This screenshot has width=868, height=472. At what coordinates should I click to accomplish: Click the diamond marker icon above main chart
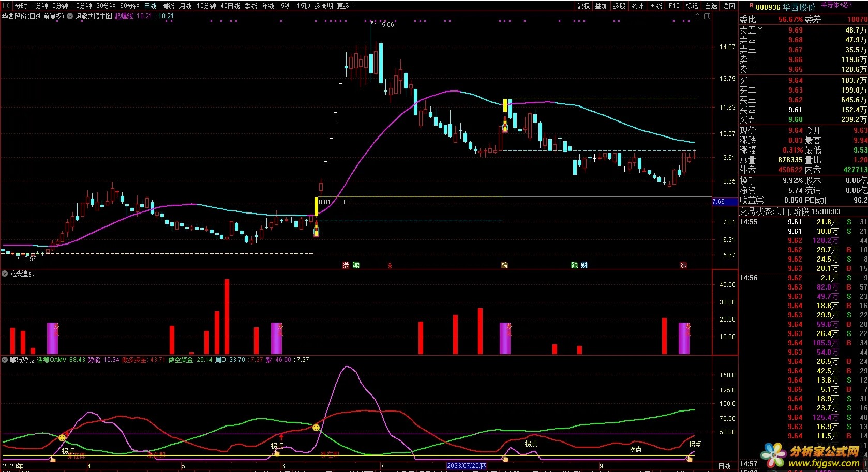(x=697, y=16)
